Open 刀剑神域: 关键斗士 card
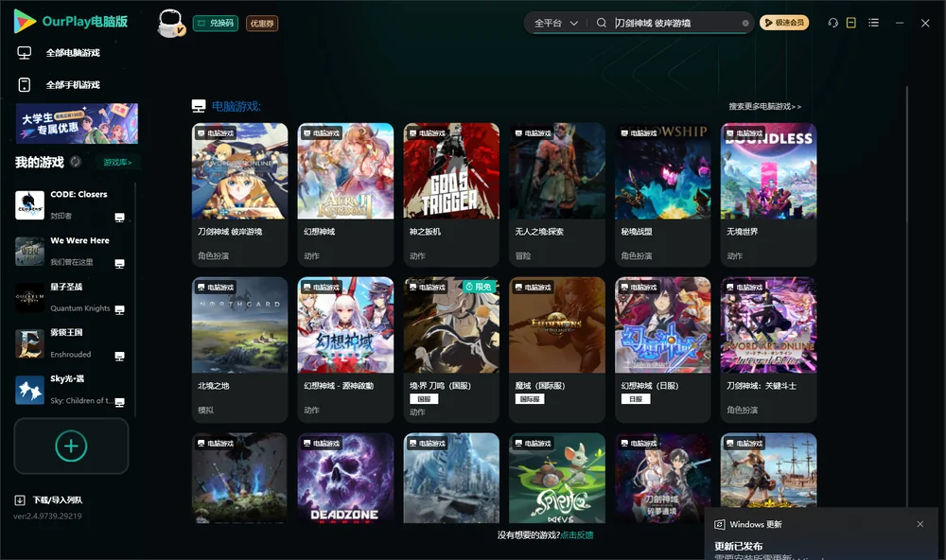The image size is (946, 560). pos(768,349)
